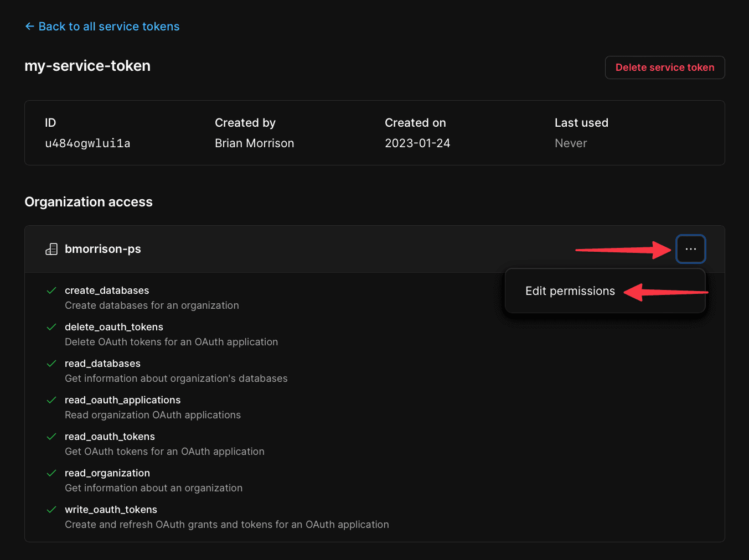The image size is (749, 560).
Task: Click the checkmark next to read_oauth_applications
Action: pos(51,400)
